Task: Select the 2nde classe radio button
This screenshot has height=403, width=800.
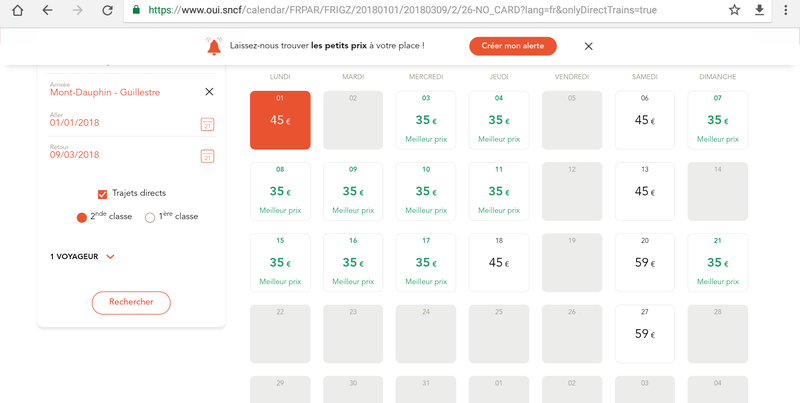Action: point(82,217)
